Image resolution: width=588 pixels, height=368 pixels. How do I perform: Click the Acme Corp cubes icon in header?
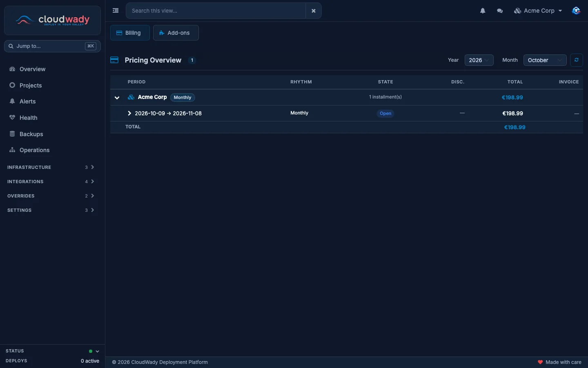[517, 11]
